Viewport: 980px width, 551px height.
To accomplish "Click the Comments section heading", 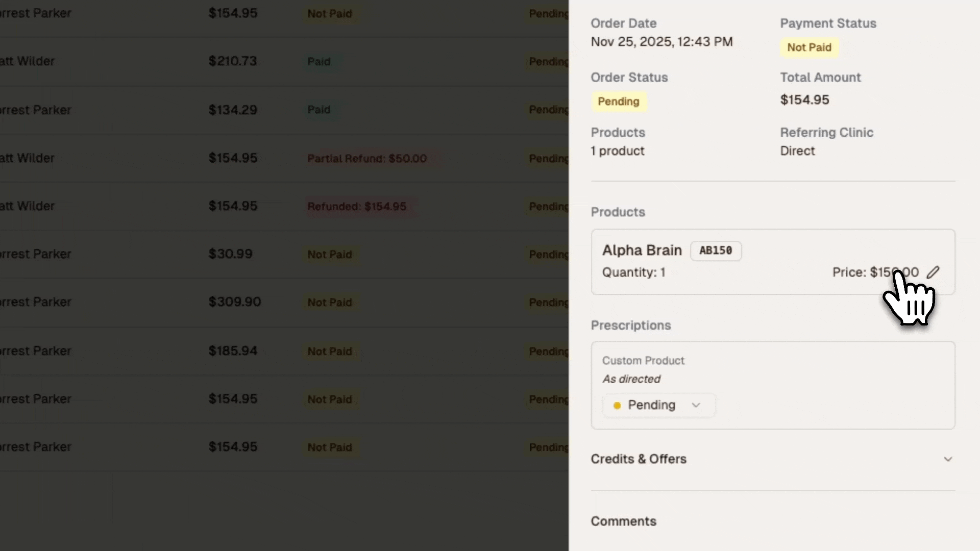I will [x=623, y=521].
